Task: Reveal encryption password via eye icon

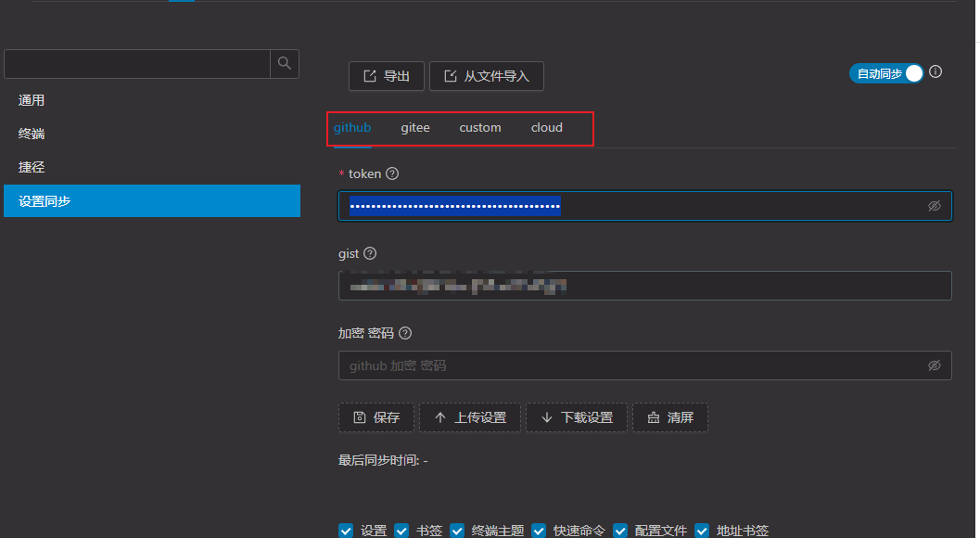Action: pos(934,365)
